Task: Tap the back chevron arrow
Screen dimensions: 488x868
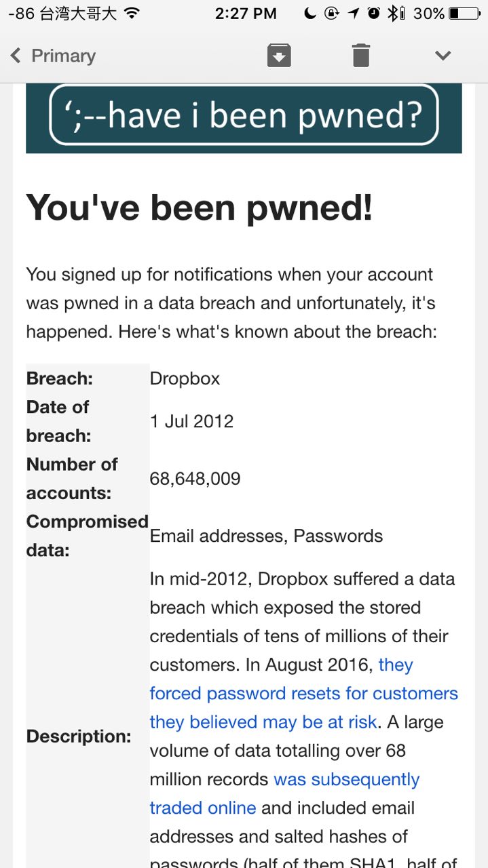Action: (16, 56)
